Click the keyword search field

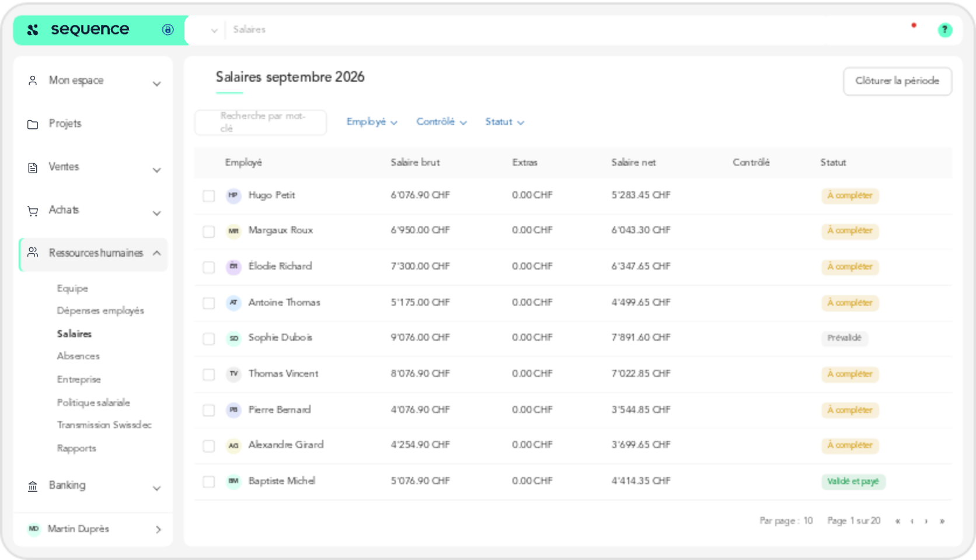pos(260,122)
